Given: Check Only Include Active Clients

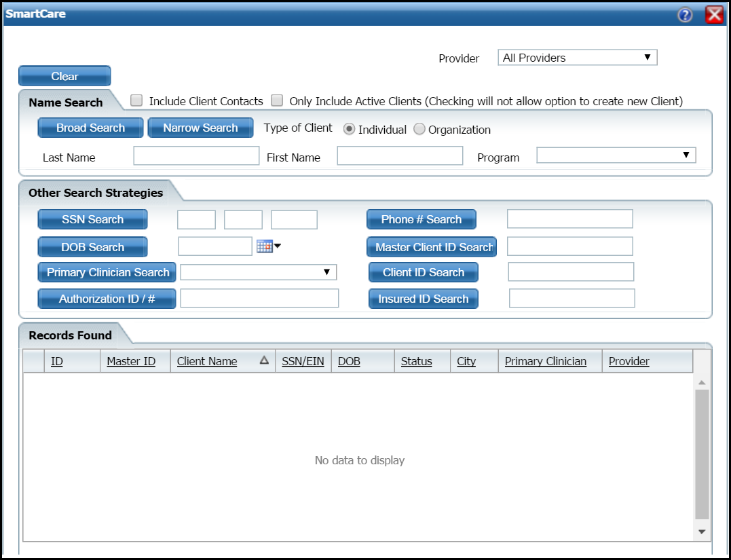Looking at the screenshot, I should pos(277,100).
